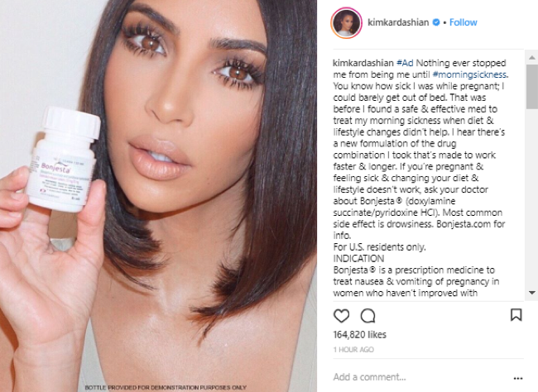This screenshot has width=538, height=392.
Task: Click the scrollbar down arrow
Action: coord(532,293)
